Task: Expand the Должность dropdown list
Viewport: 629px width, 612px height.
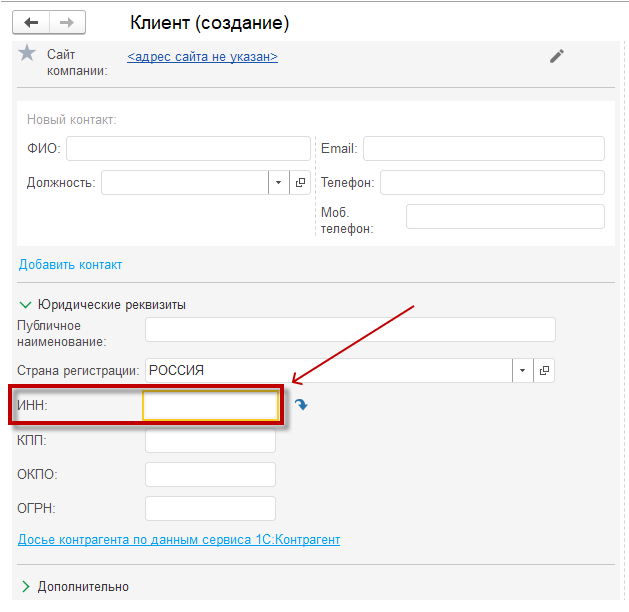Action: (278, 182)
